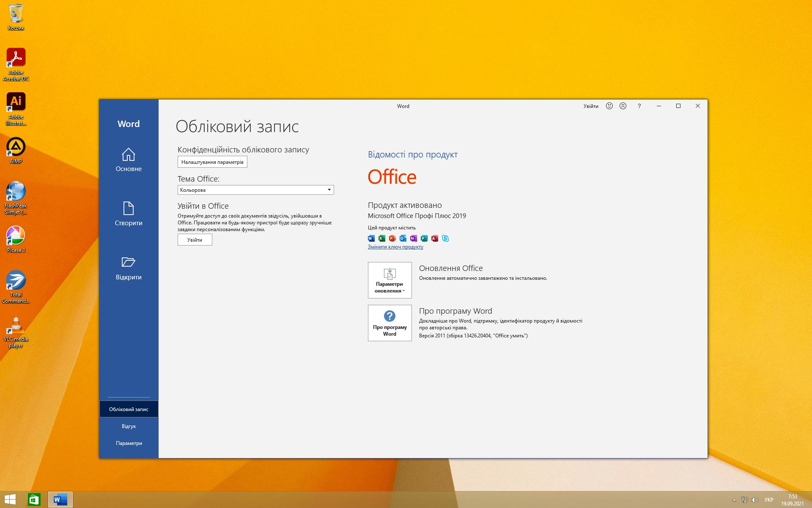
Task: Open help question mark in title bar
Action: pos(639,106)
